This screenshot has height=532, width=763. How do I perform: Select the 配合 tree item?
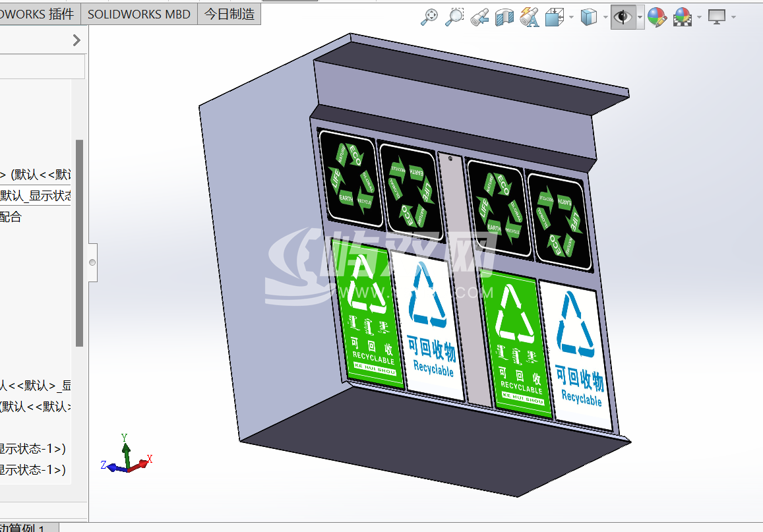click(x=11, y=216)
